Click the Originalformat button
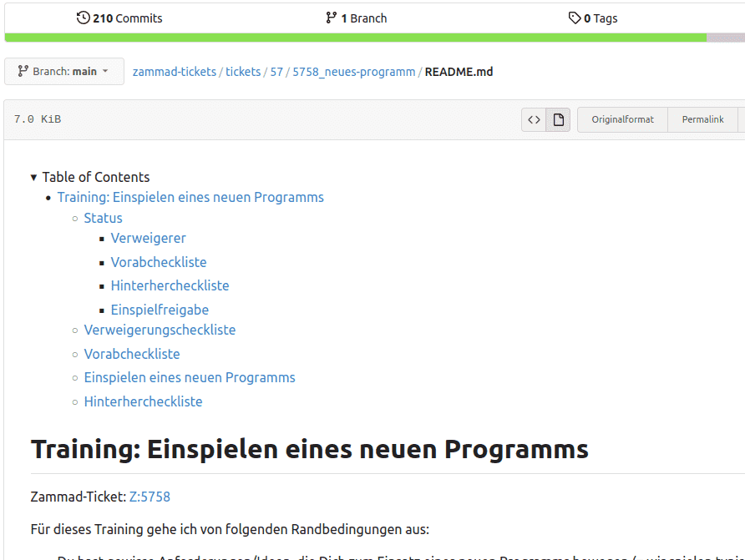The width and height of the screenshot is (745, 560). click(621, 119)
